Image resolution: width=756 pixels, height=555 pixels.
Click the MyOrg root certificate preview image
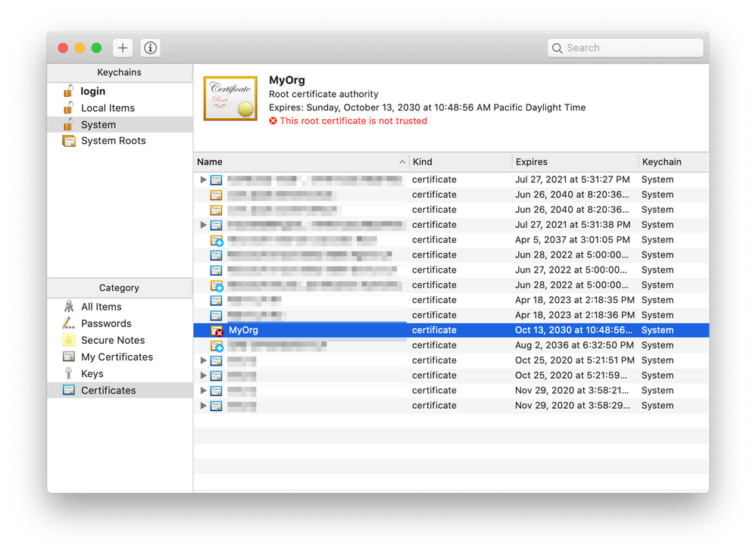pyautogui.click(x=230, y=98)
